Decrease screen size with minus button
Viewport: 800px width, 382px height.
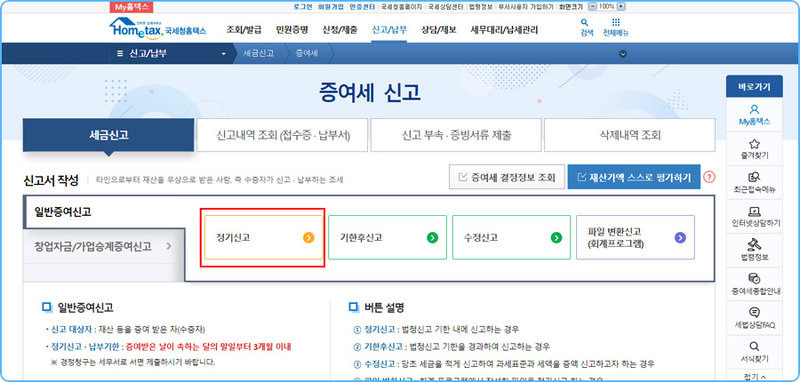(x=592, y=7)
